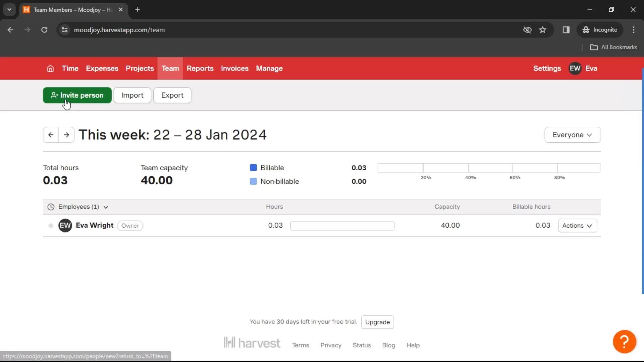View site information icon in address bar
The image size is (644, 362).
pyautogui.click(x=64, y=30)
